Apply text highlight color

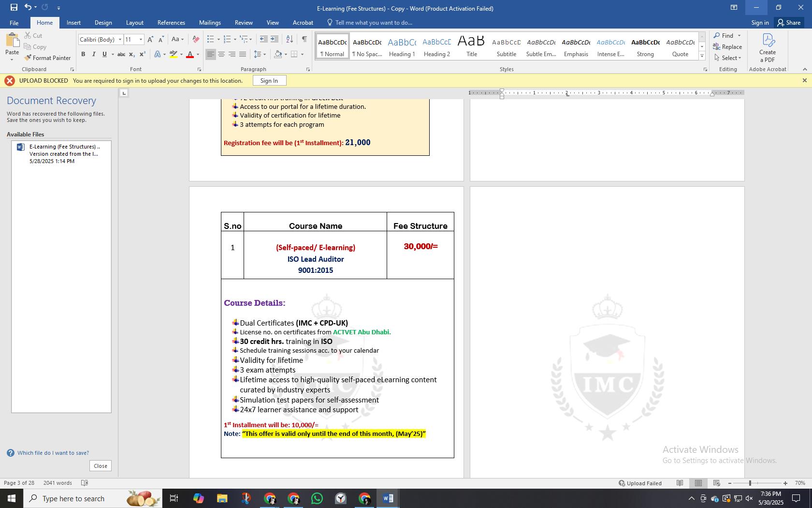(174, 54)
